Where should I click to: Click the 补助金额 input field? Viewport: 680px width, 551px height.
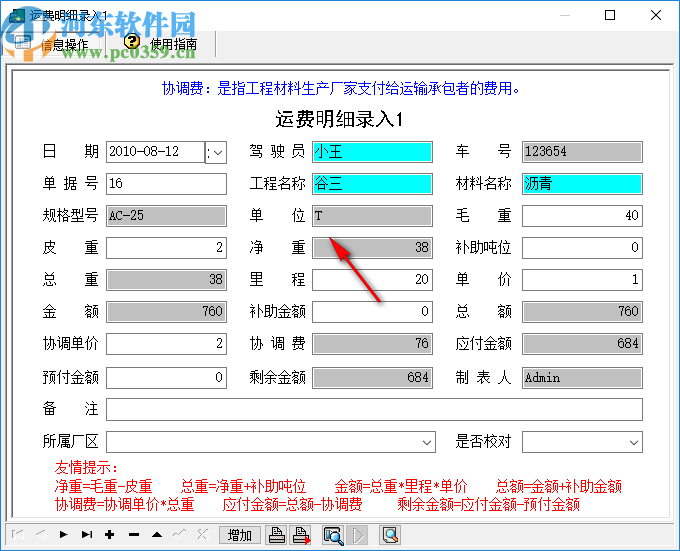point(372,312)
